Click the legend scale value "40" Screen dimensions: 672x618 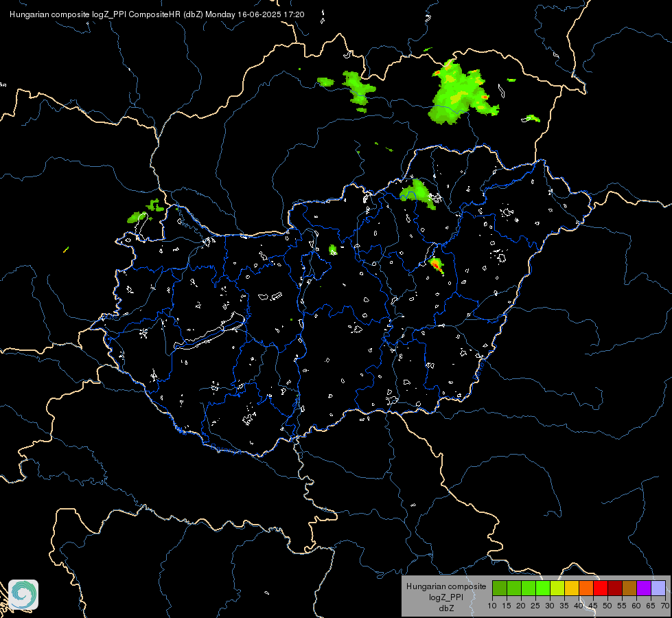point(579,606)
